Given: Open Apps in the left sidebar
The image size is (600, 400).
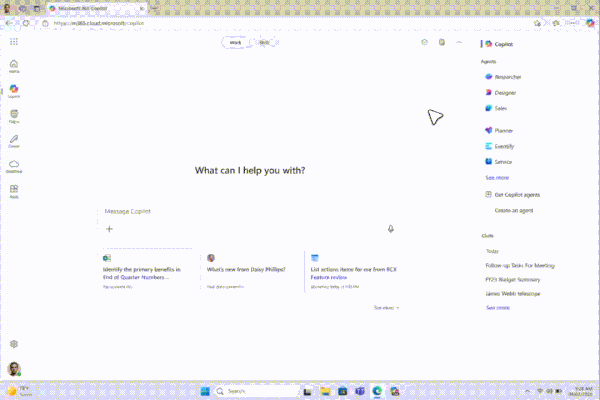Looking at the screenshot, I should (14, 191).
